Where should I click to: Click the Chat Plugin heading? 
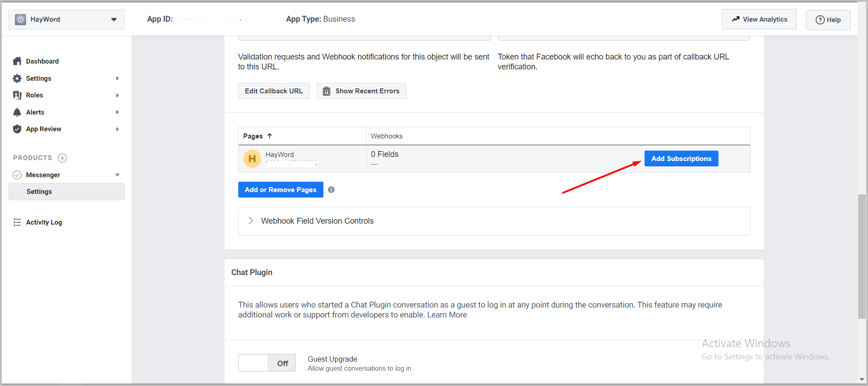point(252,272)
